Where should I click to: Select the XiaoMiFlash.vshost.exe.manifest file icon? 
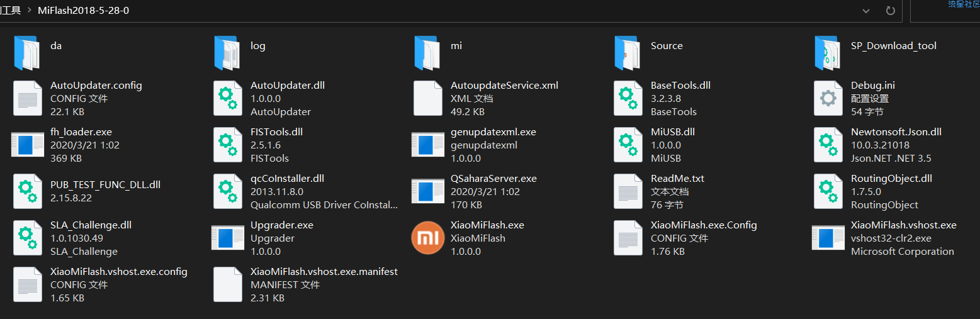(x=227, y=284)
